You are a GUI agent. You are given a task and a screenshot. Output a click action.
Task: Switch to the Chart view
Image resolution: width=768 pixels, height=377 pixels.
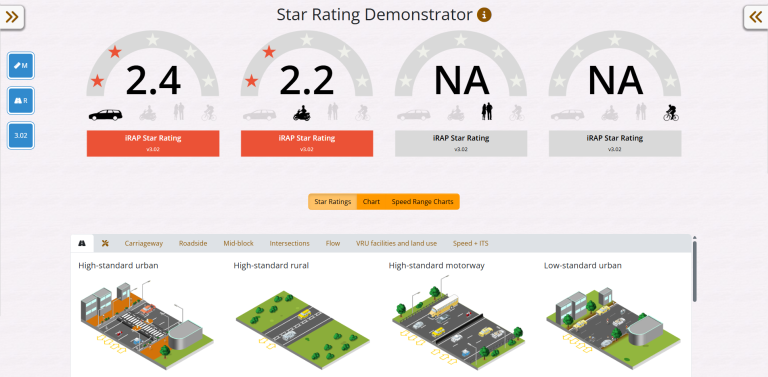click(x=371, y=202)
